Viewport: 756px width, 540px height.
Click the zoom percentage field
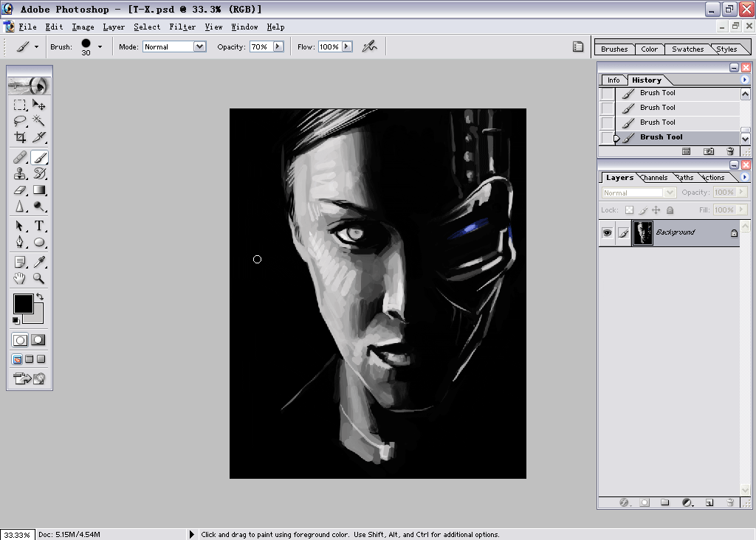(x=17, y=535)
